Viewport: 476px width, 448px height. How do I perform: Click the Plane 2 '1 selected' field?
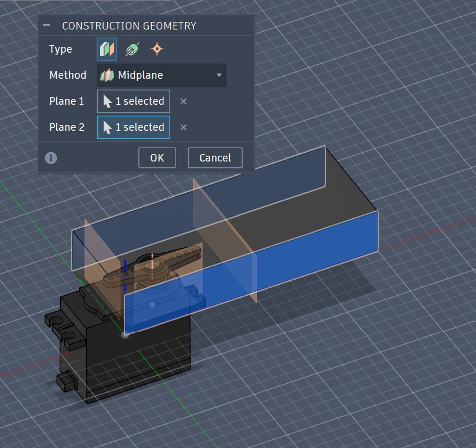coord(139,127)
